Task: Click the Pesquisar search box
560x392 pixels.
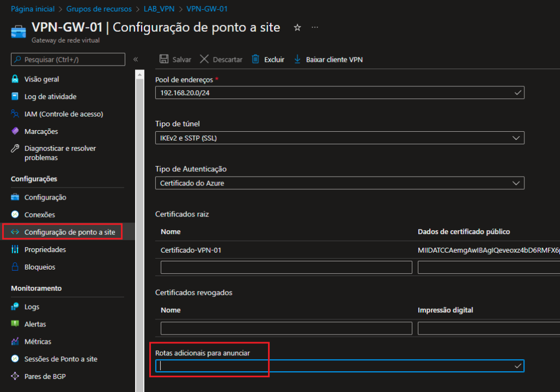Action: tap(68, 60)
